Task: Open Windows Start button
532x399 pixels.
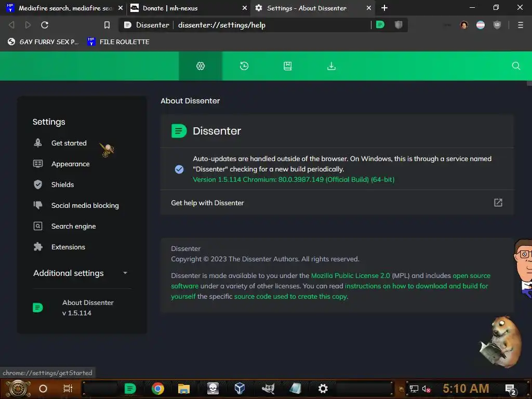Action: click(18, 389)
